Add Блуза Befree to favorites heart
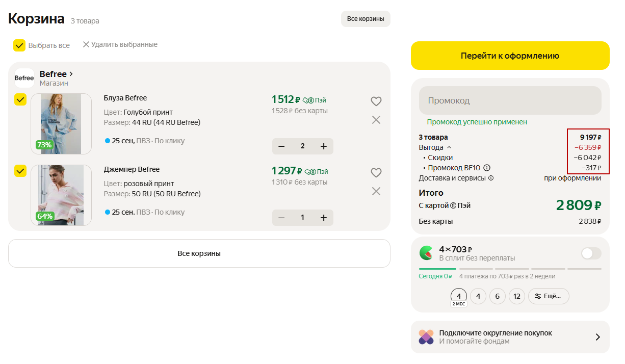Screen dimensions: 625x364 pyautogui.click(x=376, y=101)
